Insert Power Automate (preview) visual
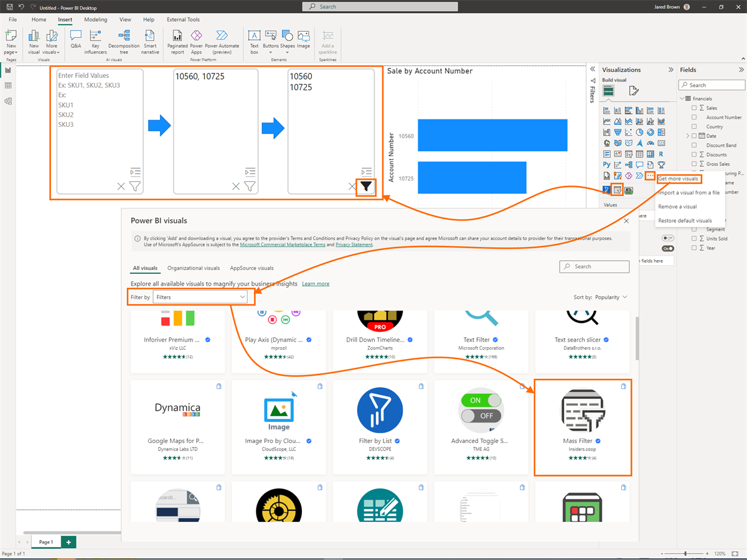Viewport: 747px width, 560px height. click(222, 42)
